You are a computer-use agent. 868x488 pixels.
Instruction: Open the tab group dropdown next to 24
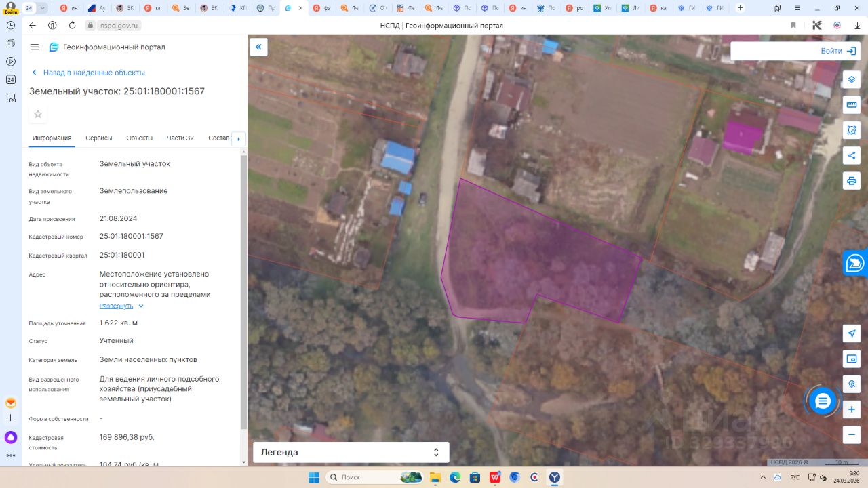click(x=43, y=8)
